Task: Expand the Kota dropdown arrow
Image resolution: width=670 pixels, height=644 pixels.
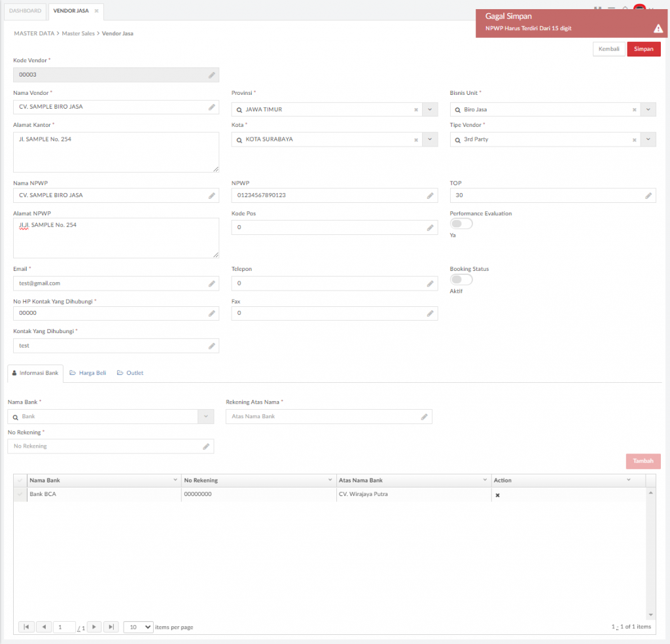Action: tap(430, 139)
